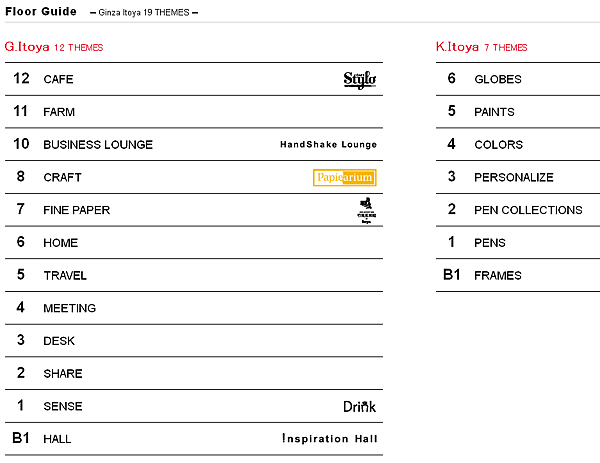Viewport: 600px width, 463px height.
Task: Open floor 3 DESK entry
Action: point(194,341)
